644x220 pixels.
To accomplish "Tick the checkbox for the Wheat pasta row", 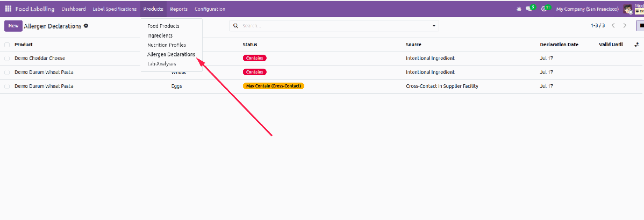I will click(x=7, y=72).
